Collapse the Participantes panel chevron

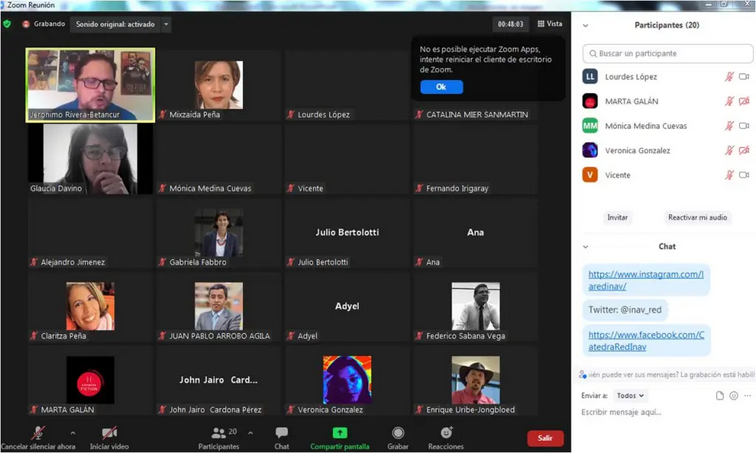[x=585, y=26]
